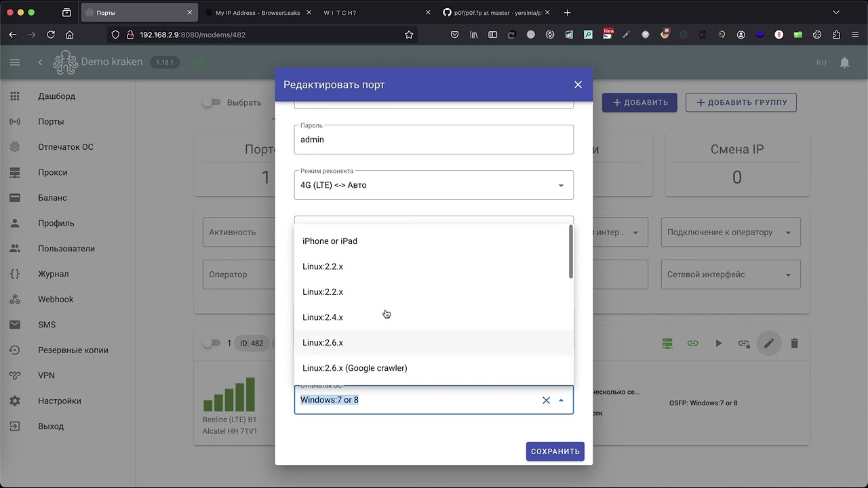Collapse the Отпечаток ОС dropdown arrow
This screenshot has height=488, width=868.
coord(561,400)
